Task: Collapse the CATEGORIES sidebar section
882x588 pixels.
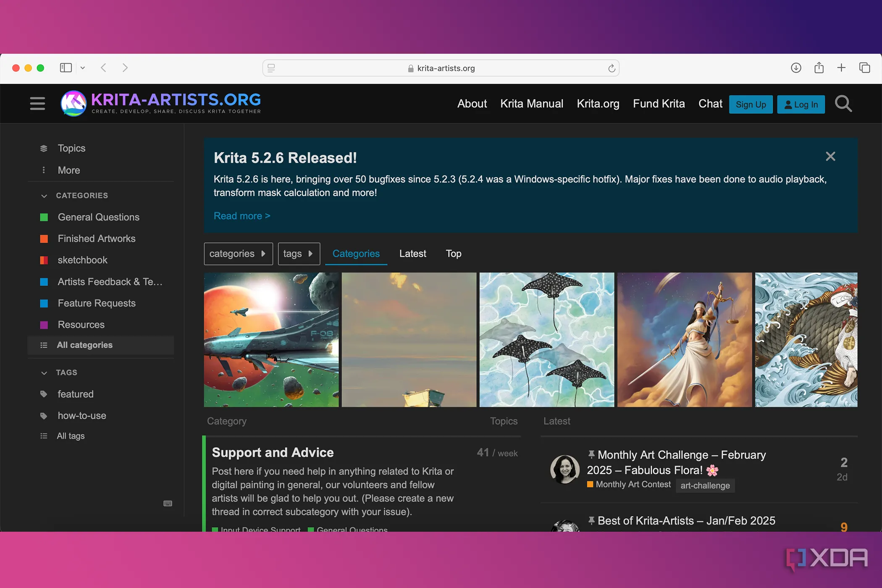Action: coord(44,196)
